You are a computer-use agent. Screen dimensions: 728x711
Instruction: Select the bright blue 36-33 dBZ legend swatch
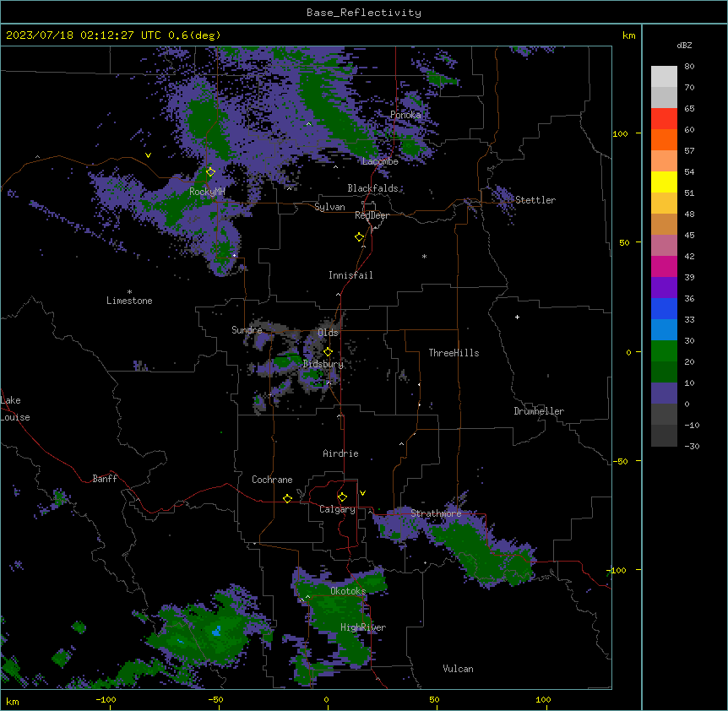(664, 308)
